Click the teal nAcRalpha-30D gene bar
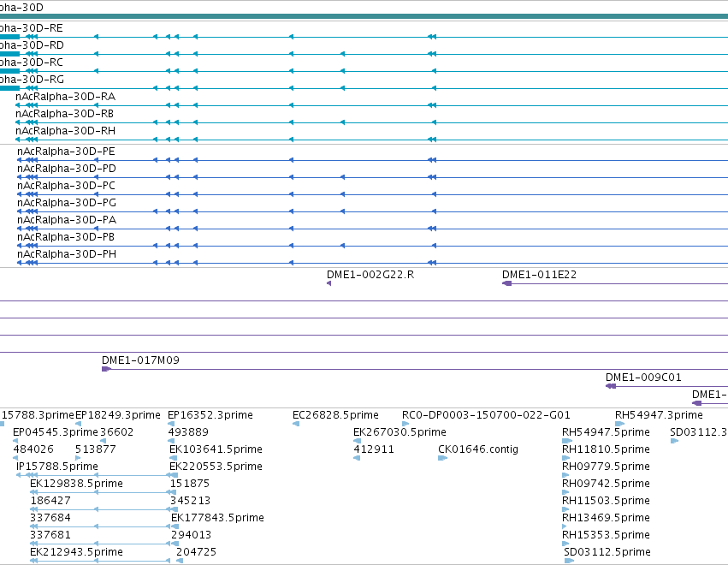This screenshot has height=565, width=728. (x=364, y=16)
